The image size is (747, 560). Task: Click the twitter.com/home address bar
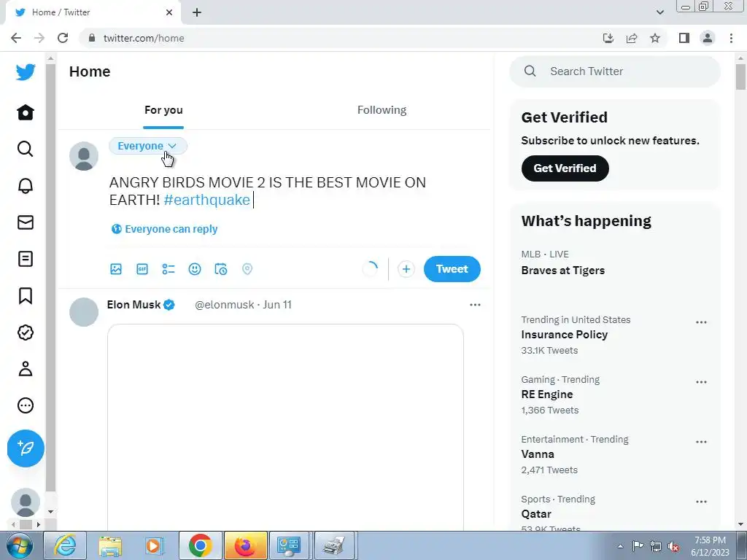click(144, 38)
